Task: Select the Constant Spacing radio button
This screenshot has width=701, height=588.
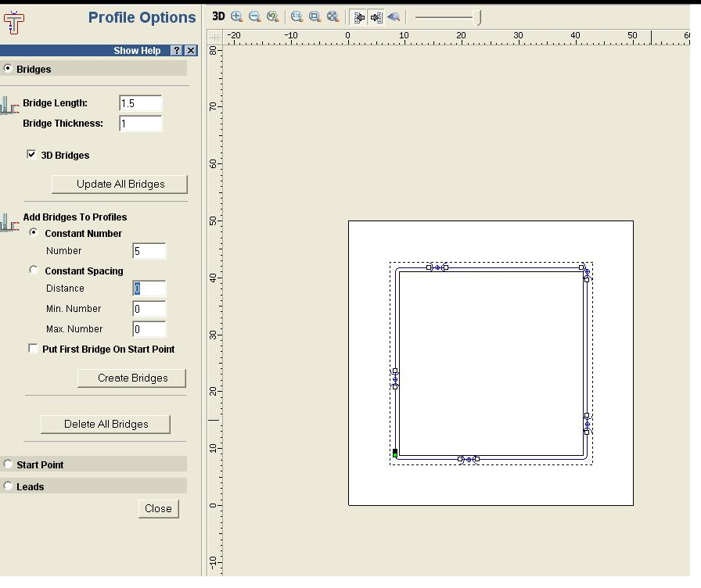Action: point(33,270)
